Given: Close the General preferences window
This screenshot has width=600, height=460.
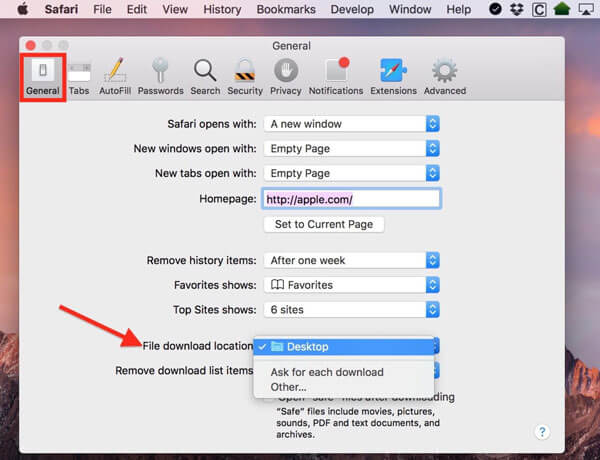Looking at the screenshot, I should click(31, 46).
